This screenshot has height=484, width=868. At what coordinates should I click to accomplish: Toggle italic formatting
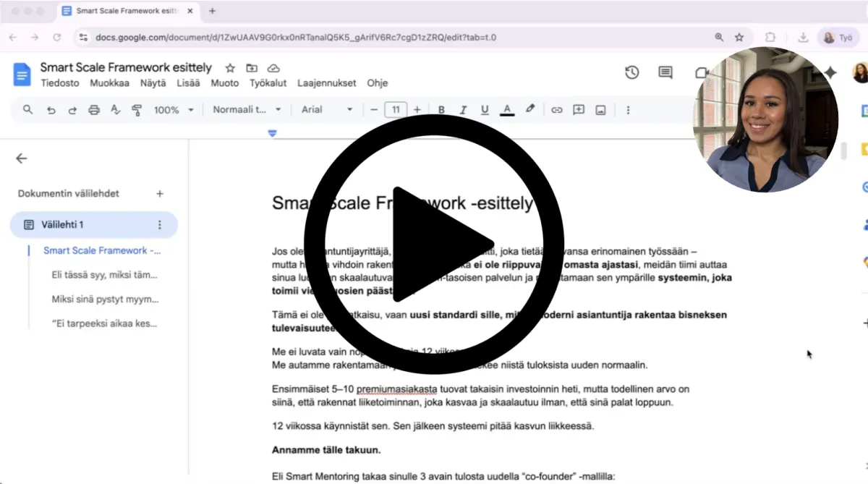463,110
